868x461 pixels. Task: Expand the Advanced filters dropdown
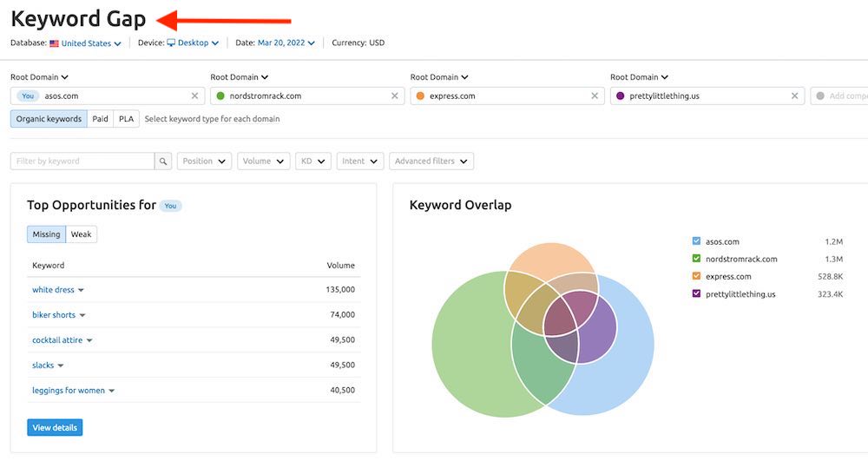coord(431,161)
